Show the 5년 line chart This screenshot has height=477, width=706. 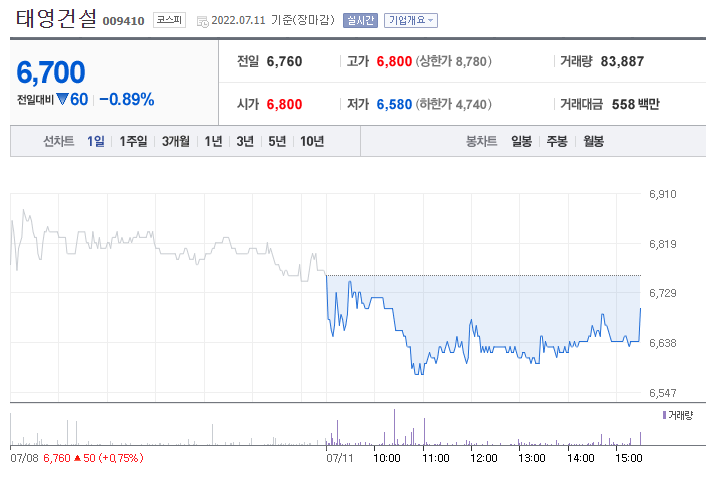[x=277, y=141]
